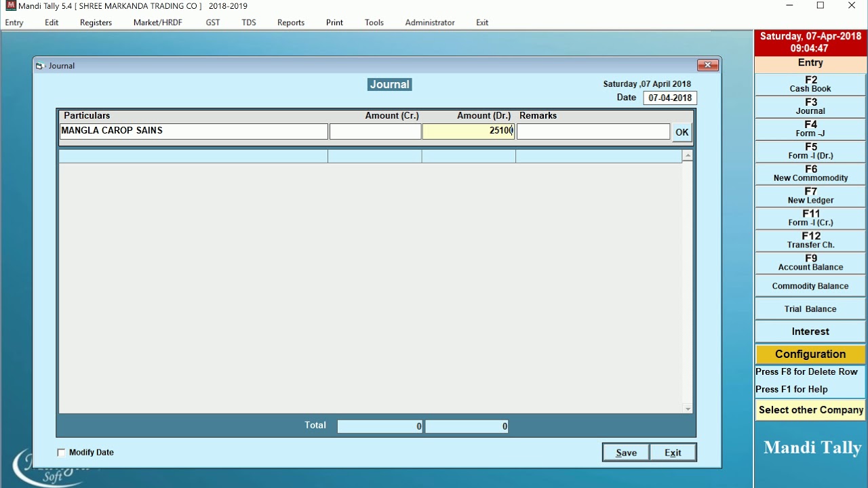
Task: Open F5 Form -I (Dr.)
Action: (810, 152)
